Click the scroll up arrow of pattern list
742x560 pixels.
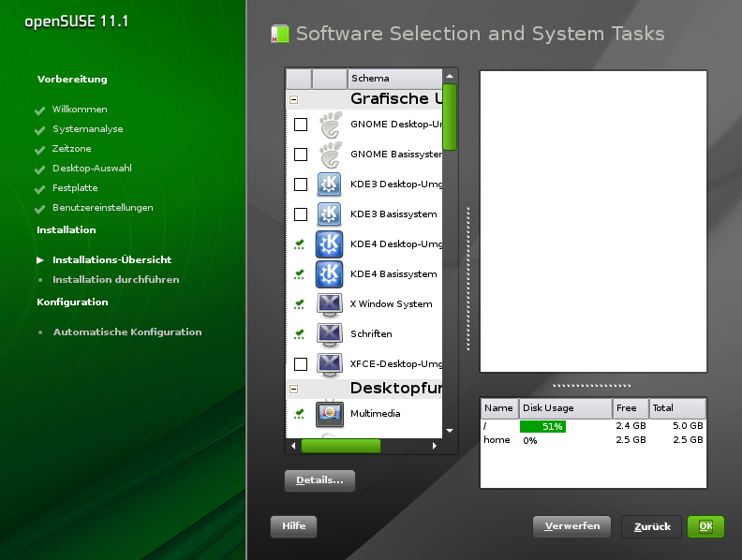pos(450,76)
